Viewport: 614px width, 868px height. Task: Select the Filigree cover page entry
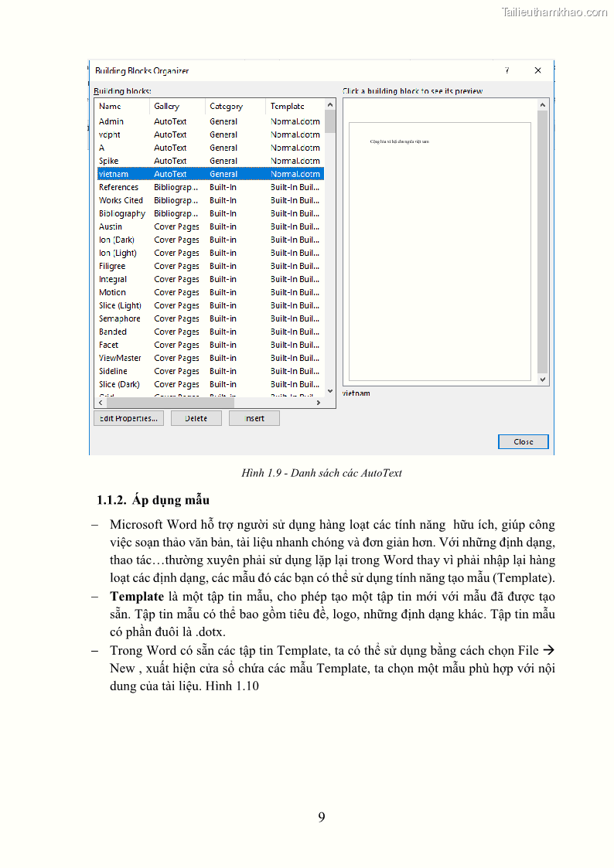click(x=112, y=266)
